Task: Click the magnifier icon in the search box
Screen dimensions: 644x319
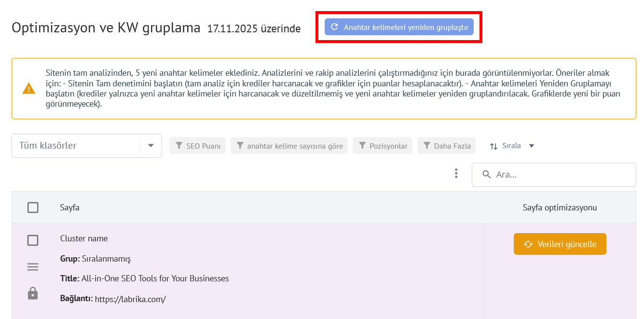Action: [x=487, y=174]
